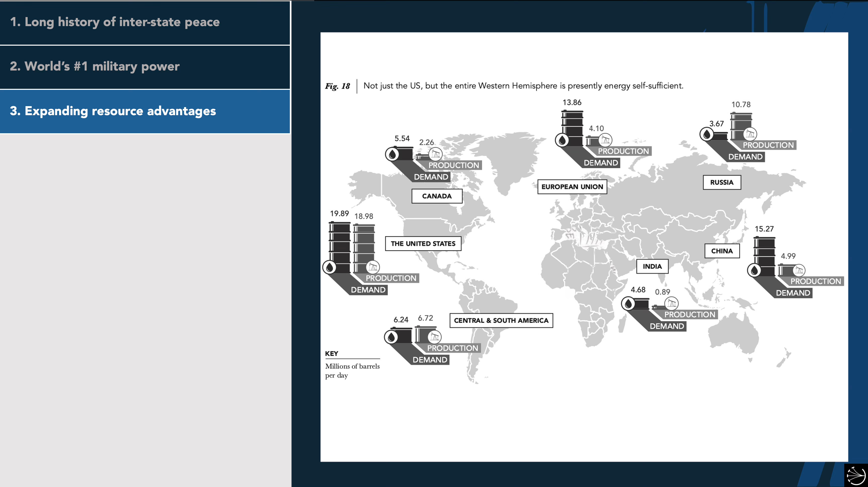Click European Union oil drop demand icon
This screenshot has width=868, height=487.
562,140
